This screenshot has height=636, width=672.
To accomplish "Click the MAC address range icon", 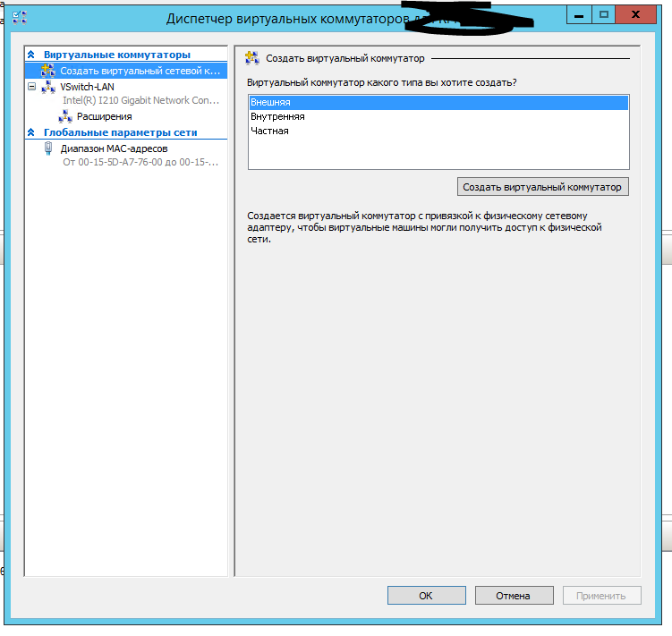I will coord(48,149).
